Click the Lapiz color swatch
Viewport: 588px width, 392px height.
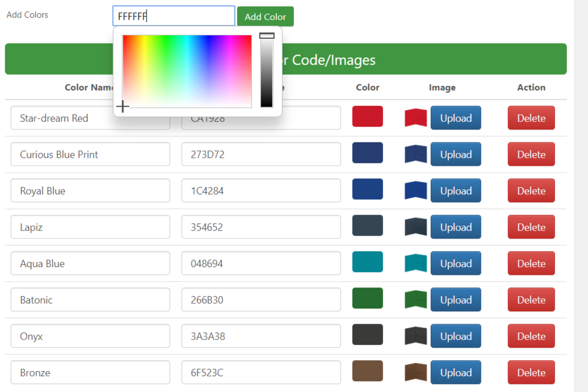367,226
